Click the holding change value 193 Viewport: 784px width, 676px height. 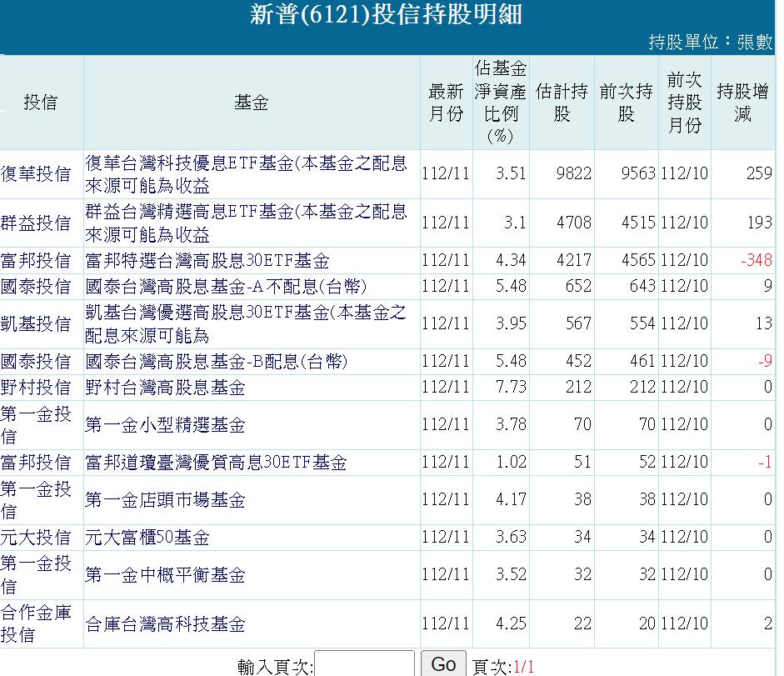[760, 223]
